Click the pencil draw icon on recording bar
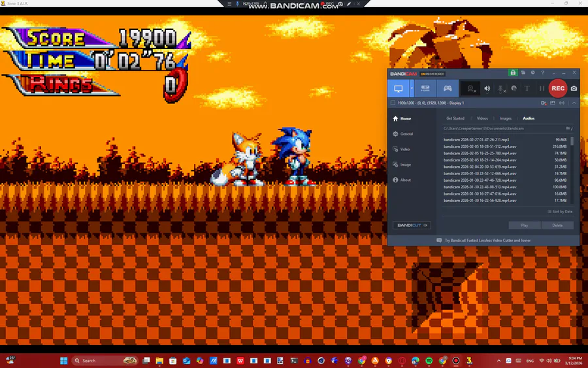This screenshot has width=588, height=368. (349, 4)
